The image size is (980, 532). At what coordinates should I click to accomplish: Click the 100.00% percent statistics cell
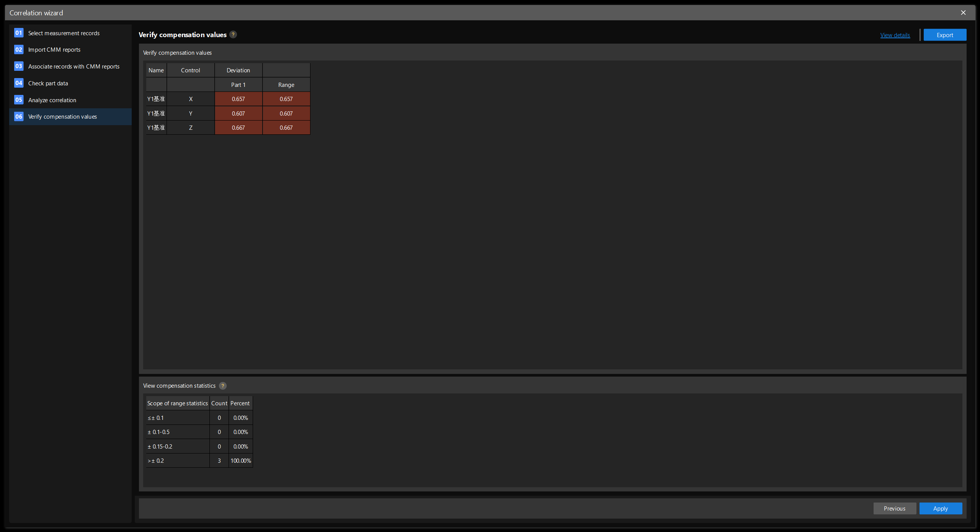tap(241, 461)
